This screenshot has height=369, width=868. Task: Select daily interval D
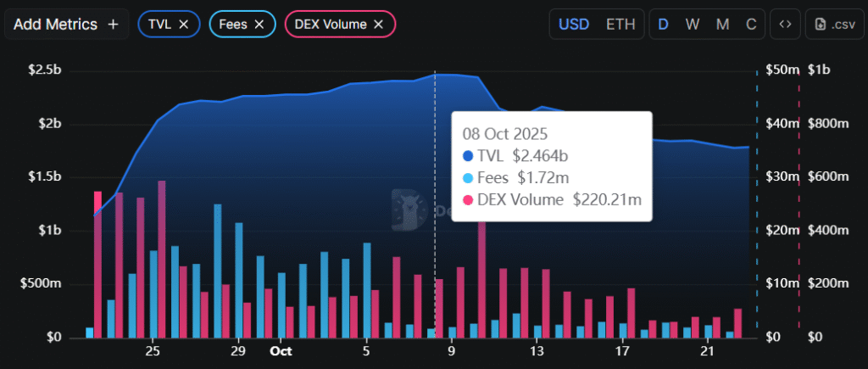(x=663, y=25)
